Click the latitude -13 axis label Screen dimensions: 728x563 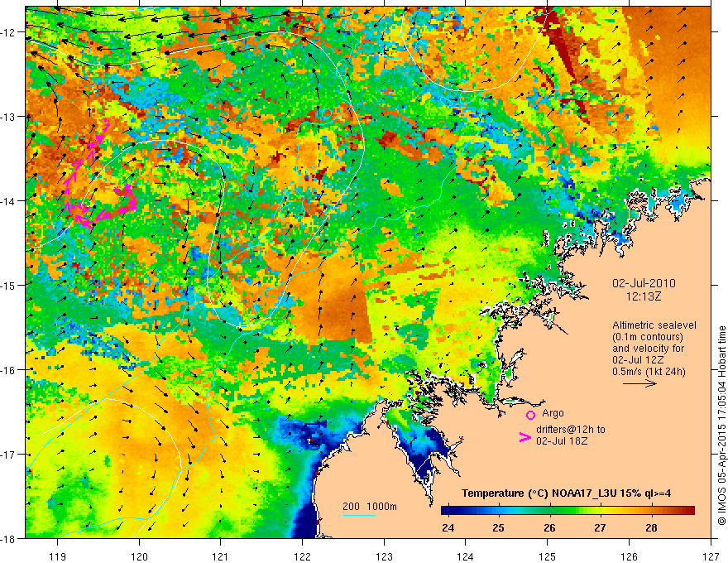coord(9,117)
